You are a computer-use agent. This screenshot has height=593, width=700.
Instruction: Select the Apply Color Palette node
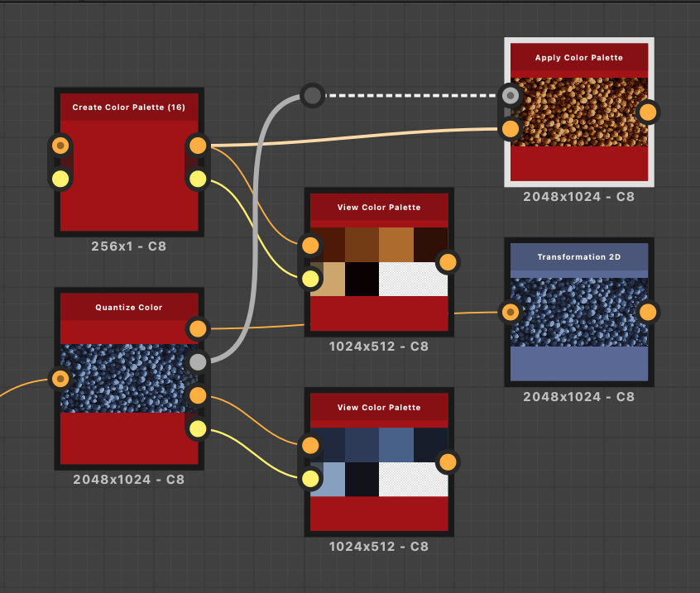pos(578,161)
